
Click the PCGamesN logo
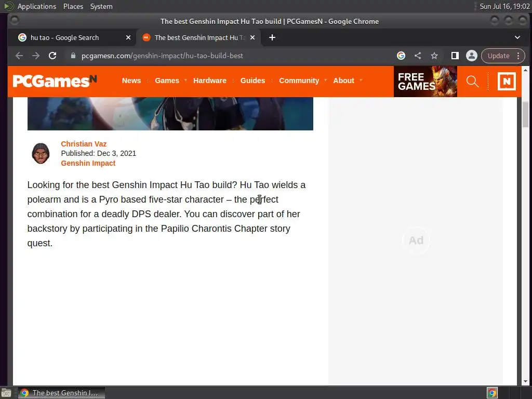point(55,81)
